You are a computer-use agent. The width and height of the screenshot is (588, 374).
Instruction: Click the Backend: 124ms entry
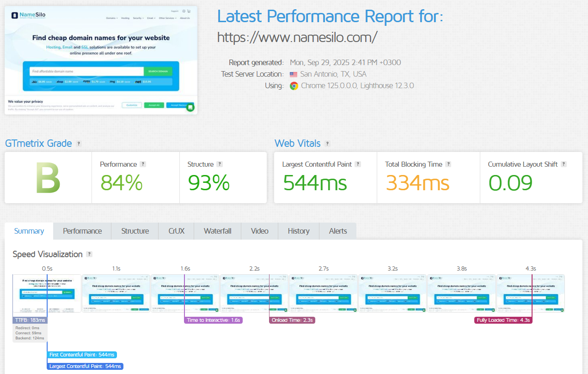coord(29,338)
